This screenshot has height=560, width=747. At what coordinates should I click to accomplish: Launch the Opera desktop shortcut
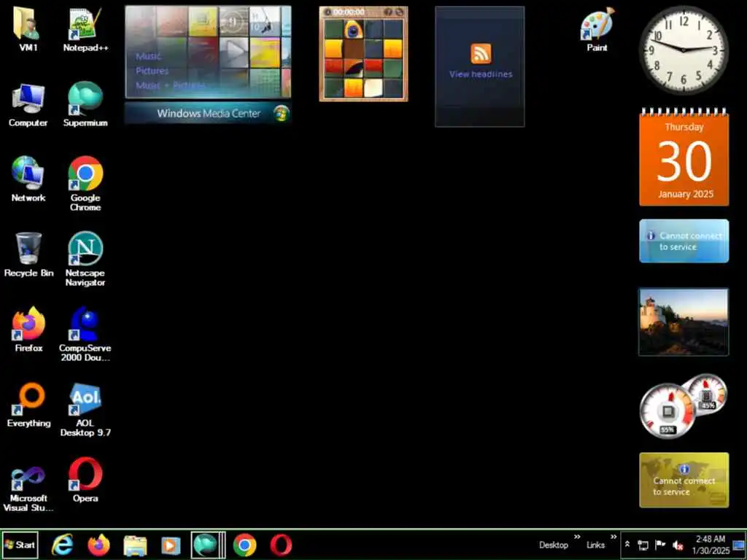click(x=85, y=480)
